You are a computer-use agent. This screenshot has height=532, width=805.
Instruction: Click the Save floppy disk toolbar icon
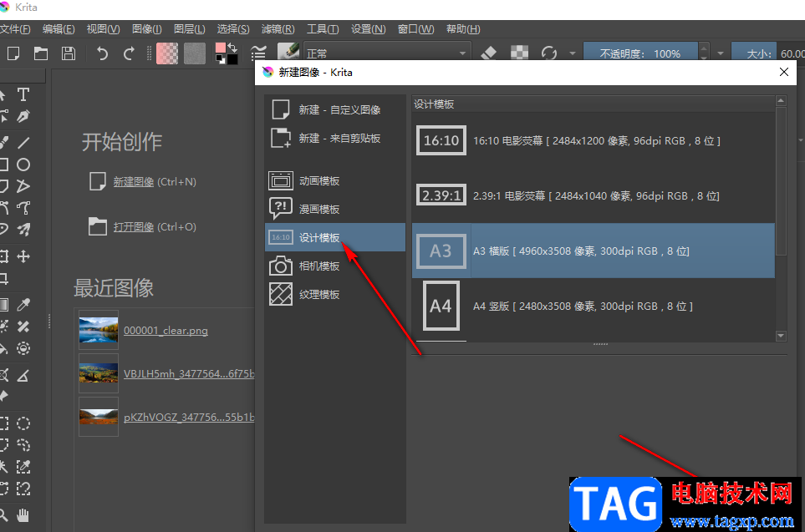tap(69, 53)
